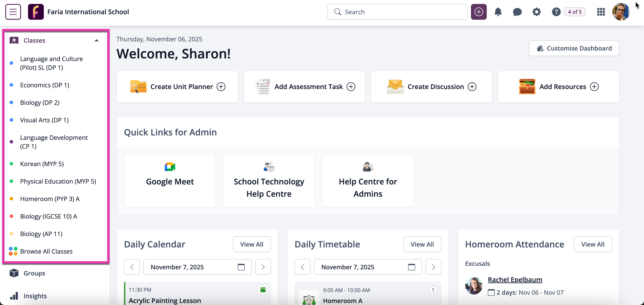Go to next day in Daily Calendar
Screen dimensions: 644x305
263,267
